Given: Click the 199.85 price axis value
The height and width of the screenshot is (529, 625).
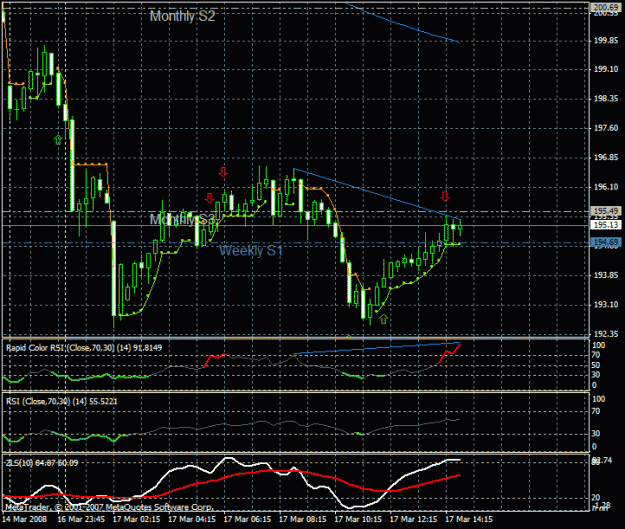Looking at the screenshot, I should [x=606, y=40].
